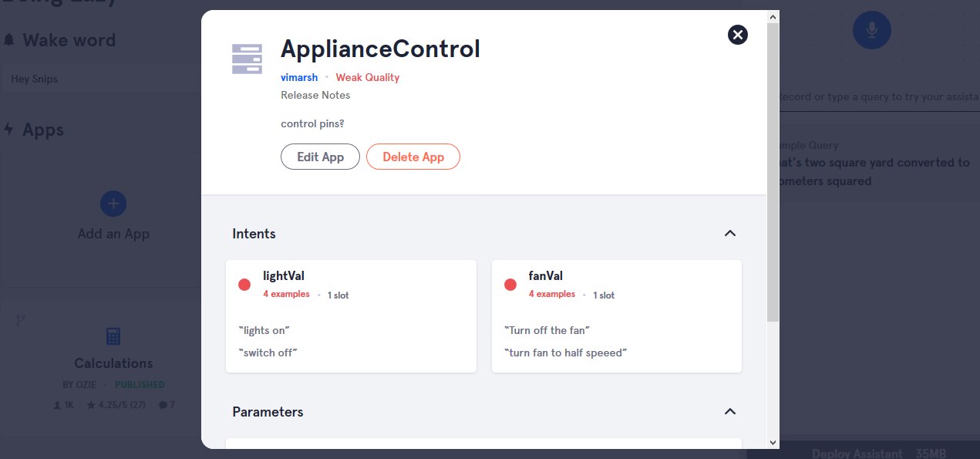Click the microphone record icon
This screenshot has height=459, width=980.
pos(871,30)
